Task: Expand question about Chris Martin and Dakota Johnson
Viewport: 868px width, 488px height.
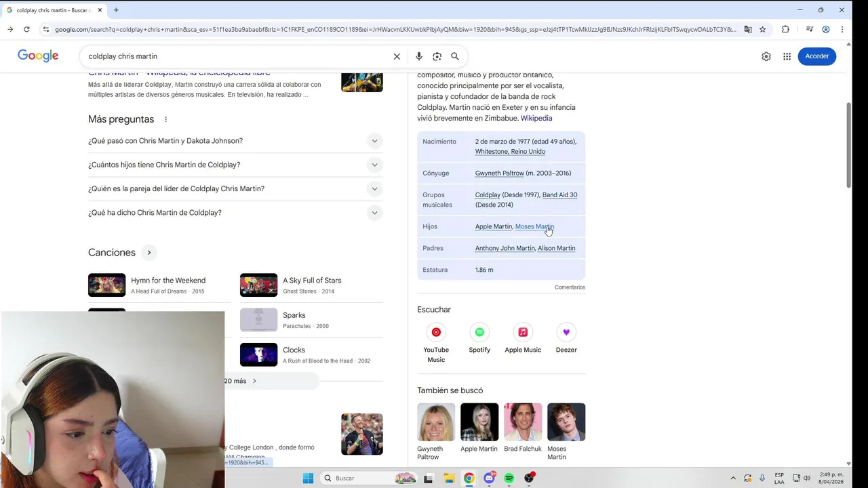Action: (235, 141)
